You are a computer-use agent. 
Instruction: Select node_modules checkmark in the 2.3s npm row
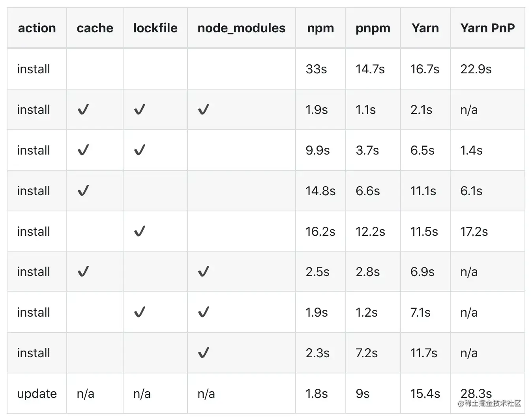coord(203,353)
